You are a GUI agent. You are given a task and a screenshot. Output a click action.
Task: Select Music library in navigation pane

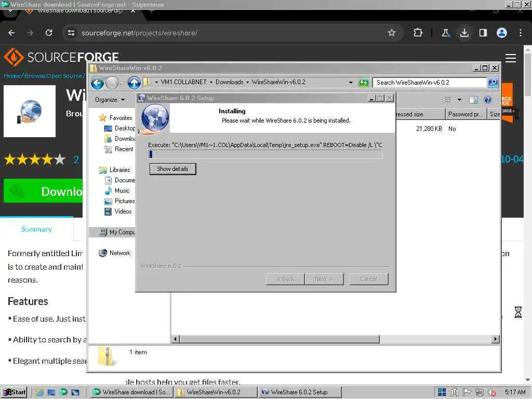pos(117,191)
